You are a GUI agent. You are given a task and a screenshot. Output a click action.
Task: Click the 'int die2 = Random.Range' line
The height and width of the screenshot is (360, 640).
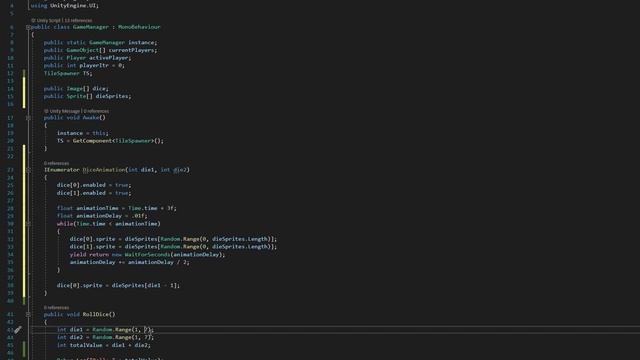click(105, 338)
